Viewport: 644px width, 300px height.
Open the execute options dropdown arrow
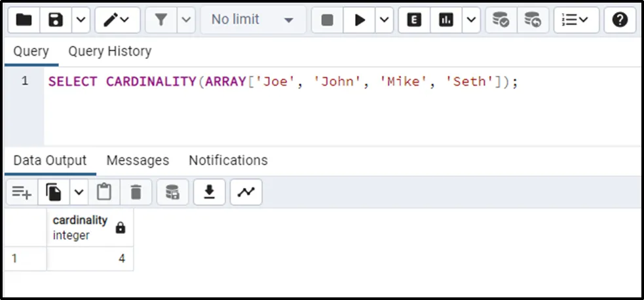pos(384,20)
